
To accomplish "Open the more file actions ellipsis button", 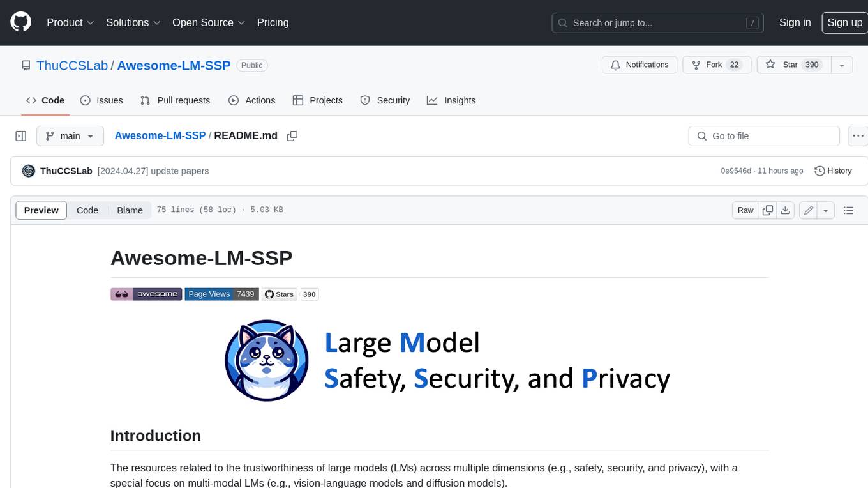I will click(x=858, y=136).
